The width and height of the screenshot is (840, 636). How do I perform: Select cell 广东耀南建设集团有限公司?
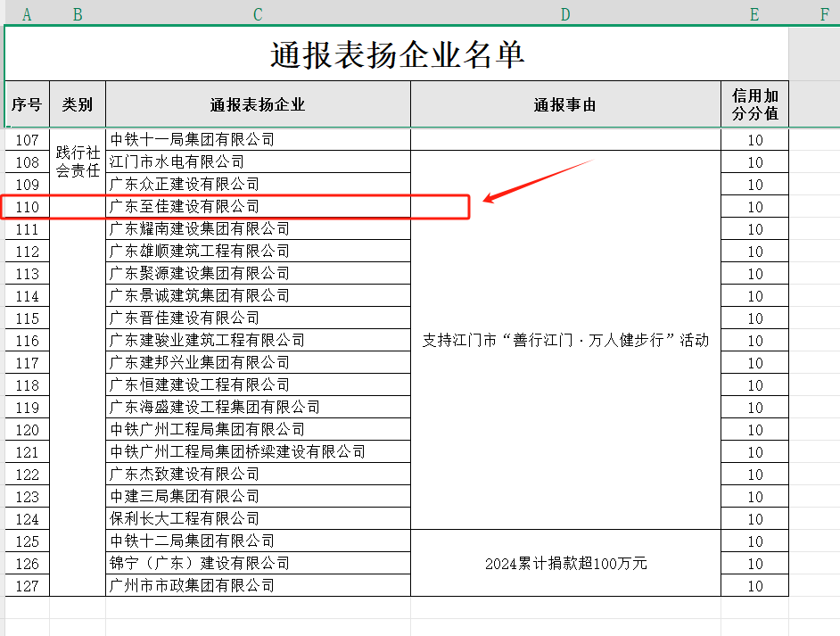258,228
